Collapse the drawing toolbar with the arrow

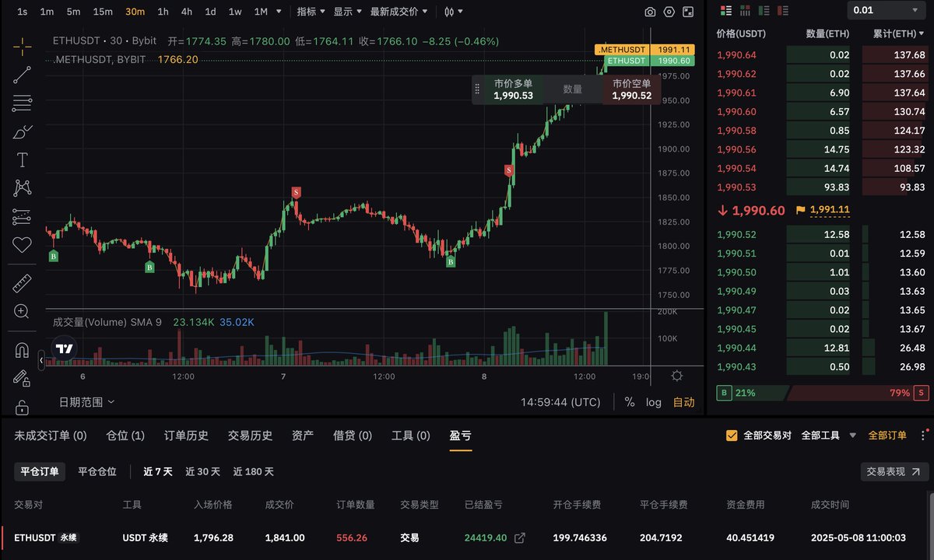(x=42, y=360)
